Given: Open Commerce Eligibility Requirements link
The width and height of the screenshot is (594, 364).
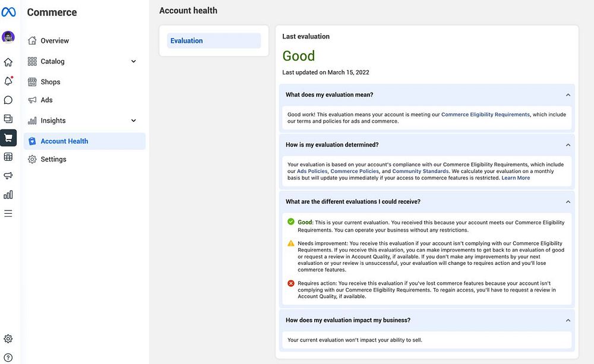Looking at the screenshot, I should (x=485, y=115).
